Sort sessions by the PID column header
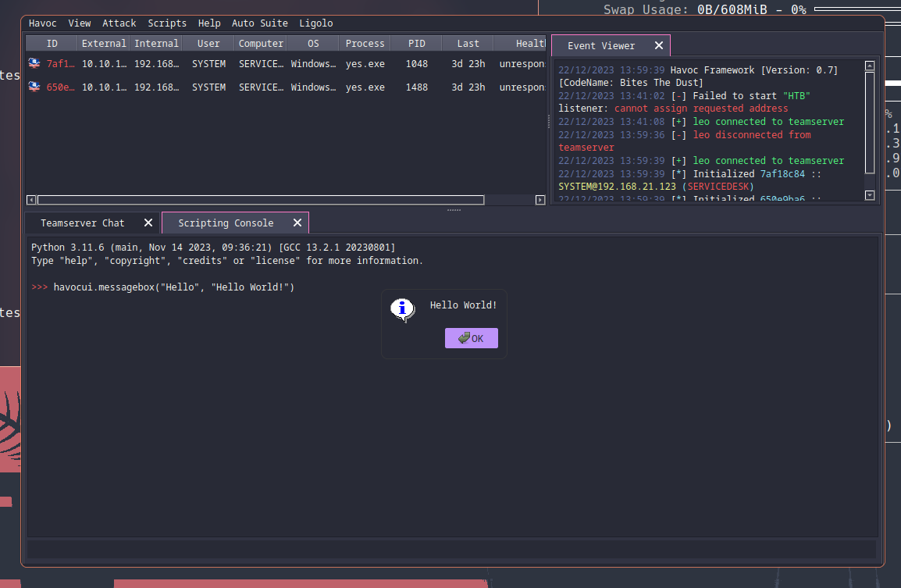 [416, 44]
